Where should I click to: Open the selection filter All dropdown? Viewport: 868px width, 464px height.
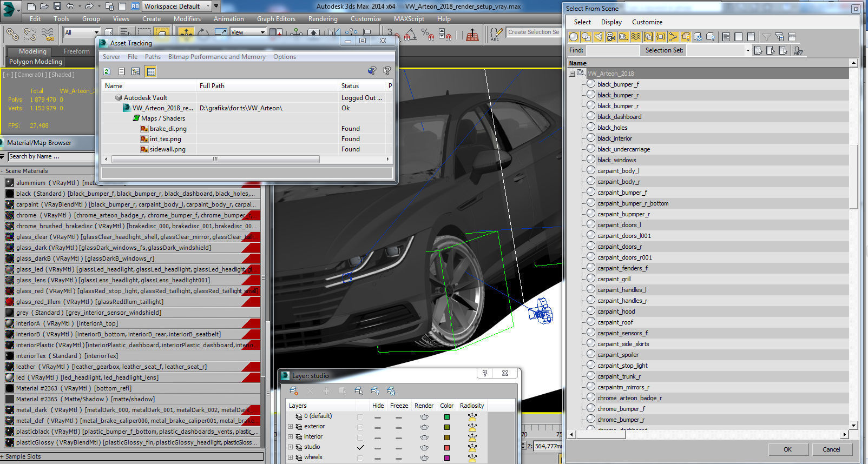click(x=95, y=32)
